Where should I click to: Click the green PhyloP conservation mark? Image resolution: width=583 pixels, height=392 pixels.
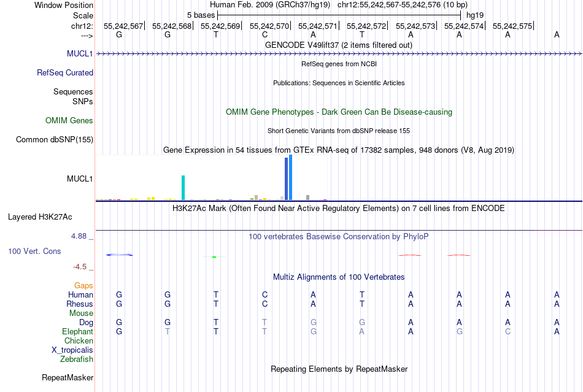coord(214,257)
